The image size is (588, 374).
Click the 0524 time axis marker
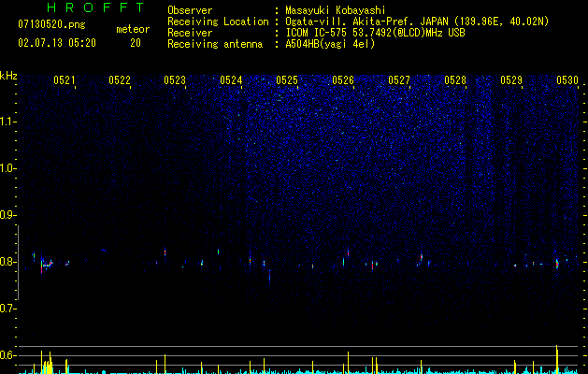[x=231, y=80]
